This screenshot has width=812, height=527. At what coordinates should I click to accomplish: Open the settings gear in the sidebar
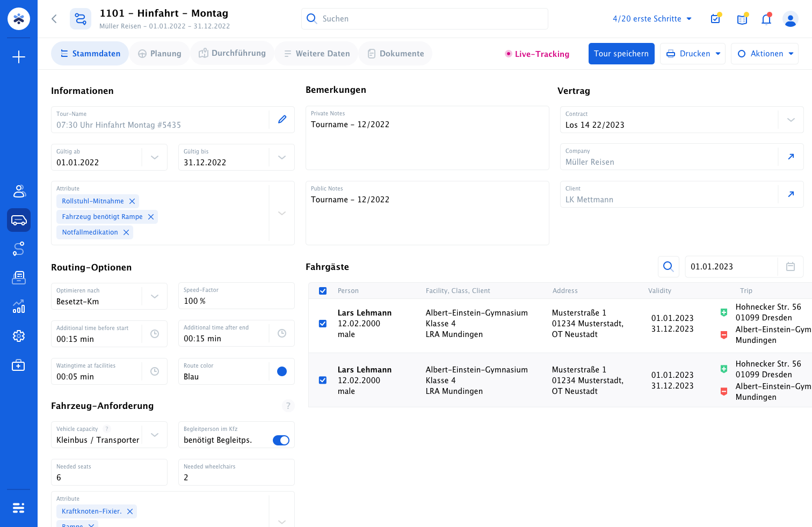pyautogui.click(x=19, y=336)
